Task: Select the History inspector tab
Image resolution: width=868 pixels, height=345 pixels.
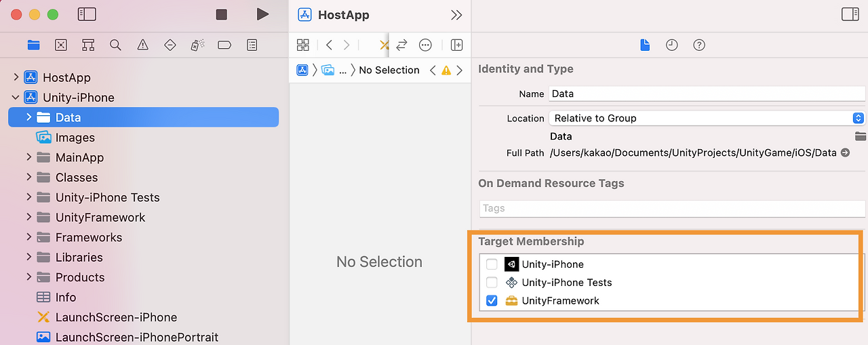Action: pyautogui.click(x=671, y=45)
